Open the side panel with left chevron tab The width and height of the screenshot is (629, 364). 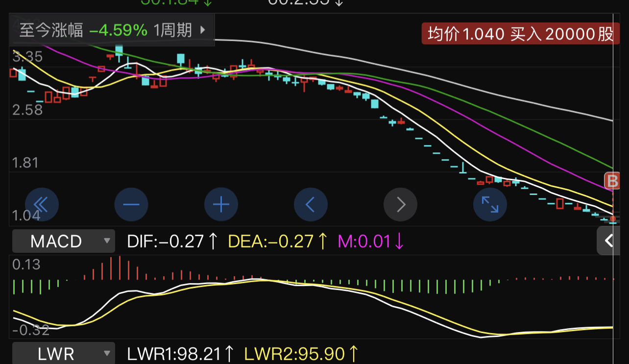609,241
